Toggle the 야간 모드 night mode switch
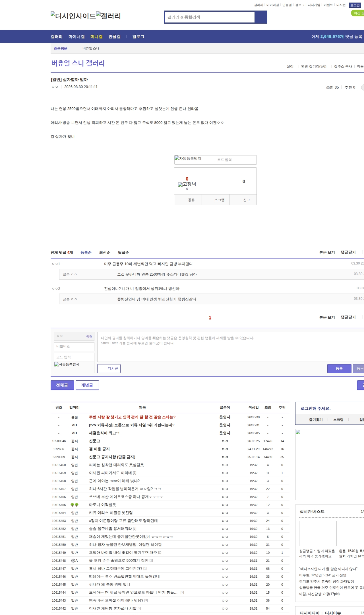The height and width of the screenshot is (615, 364). pyautogui.click(x=357, y=13)
